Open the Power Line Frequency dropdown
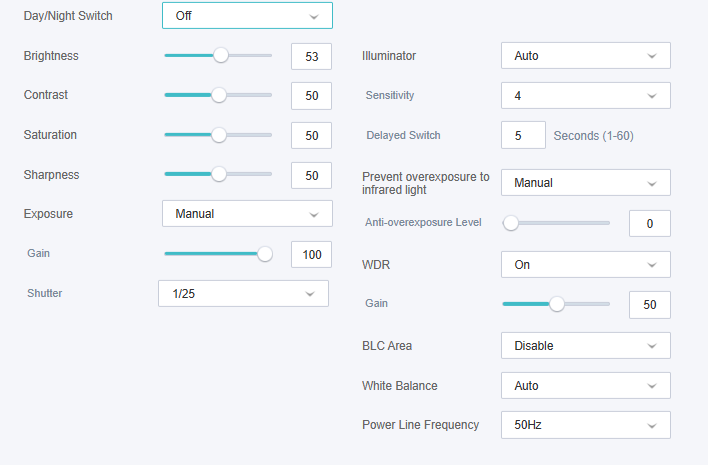The height and width of the screenshot is (465, 708). [585, 425]
